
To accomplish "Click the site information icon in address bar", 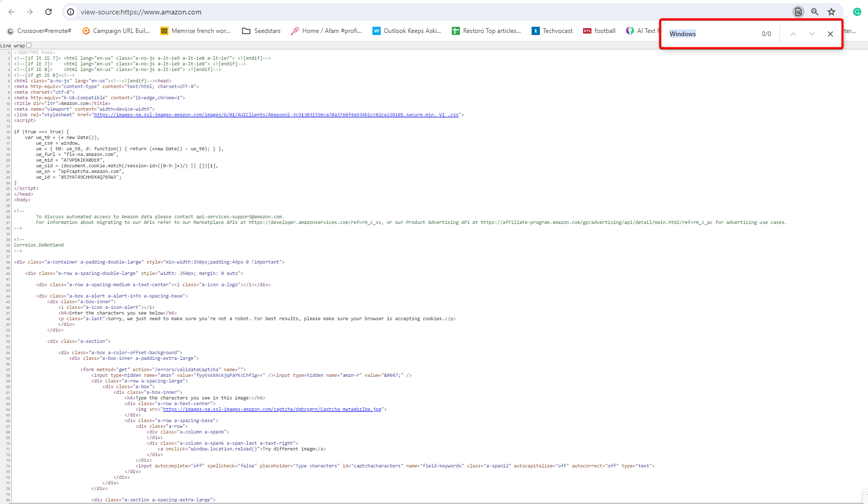I will tap(69, 11).
